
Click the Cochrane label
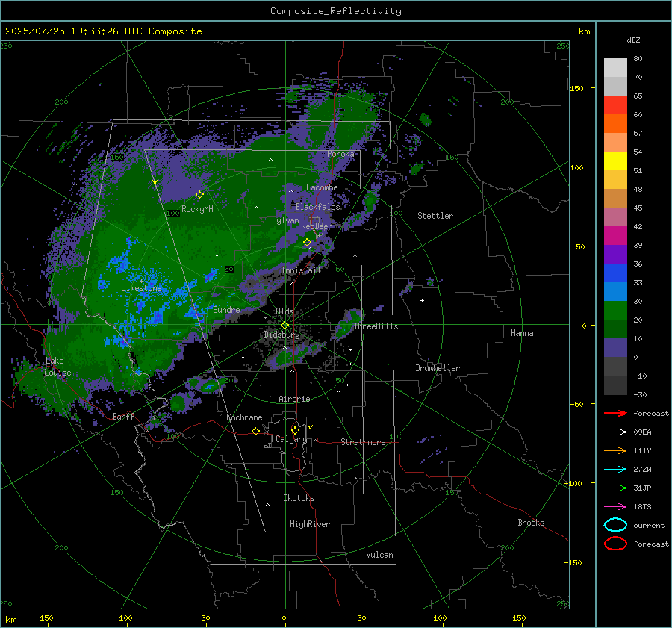tap(244, 417)
